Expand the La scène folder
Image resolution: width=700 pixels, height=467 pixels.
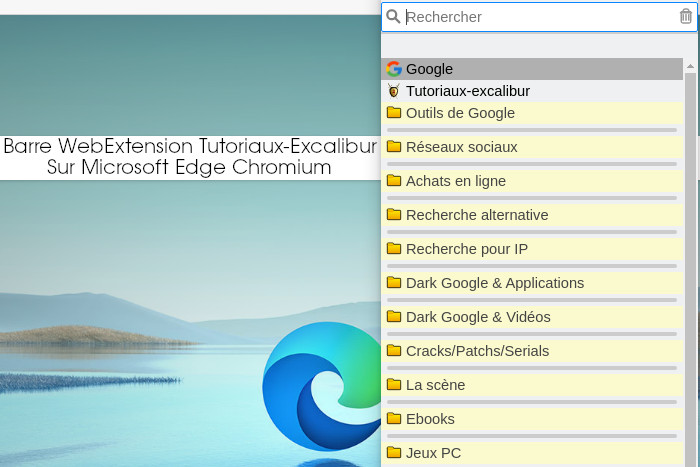pyautogui.click(x=532, y=384)
